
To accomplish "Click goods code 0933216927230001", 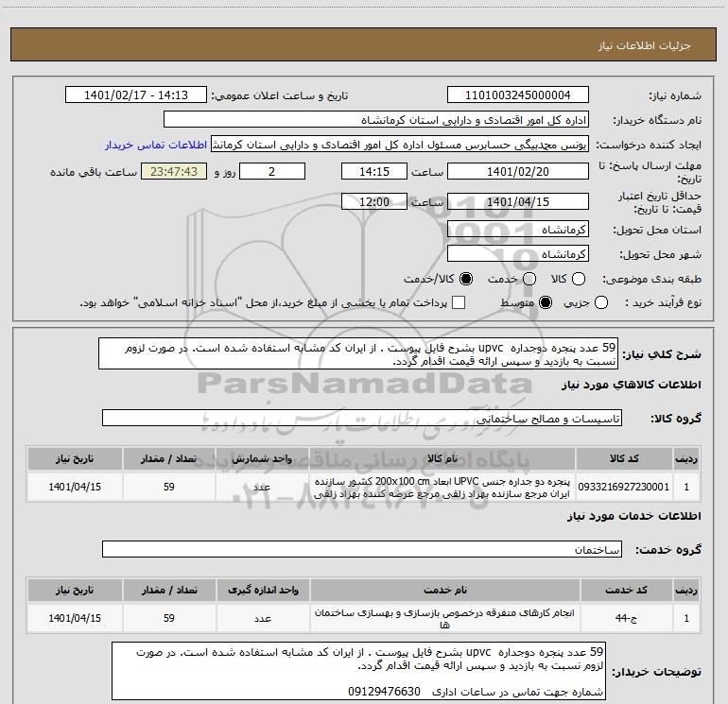I will click(x=624, y=487).
